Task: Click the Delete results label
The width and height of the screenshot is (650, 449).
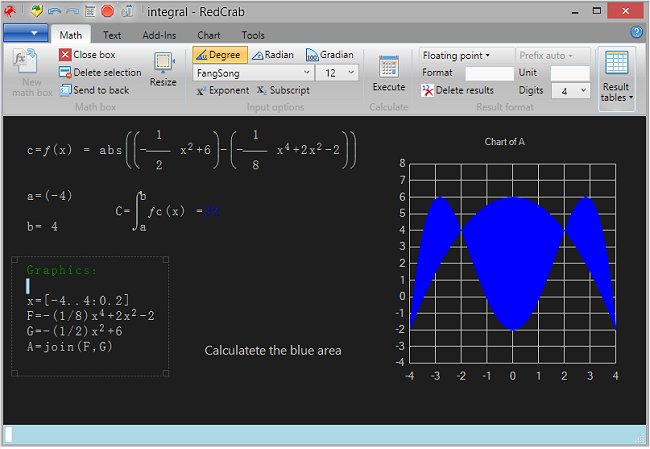Action: 465,90
